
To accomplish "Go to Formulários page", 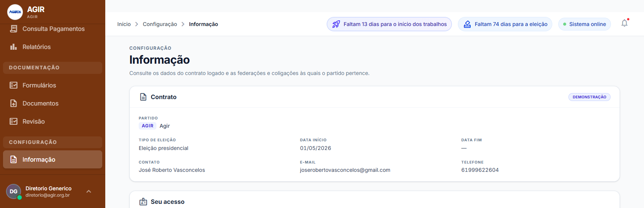I will [x=53, y=85].
